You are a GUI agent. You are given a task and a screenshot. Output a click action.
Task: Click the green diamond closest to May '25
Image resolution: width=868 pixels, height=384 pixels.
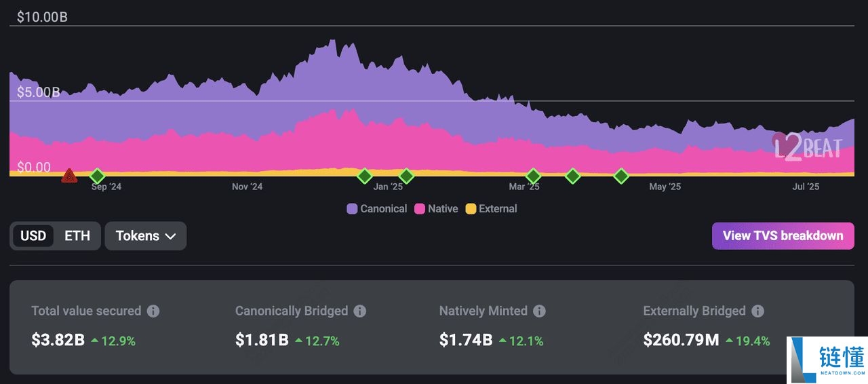point(621,176)
